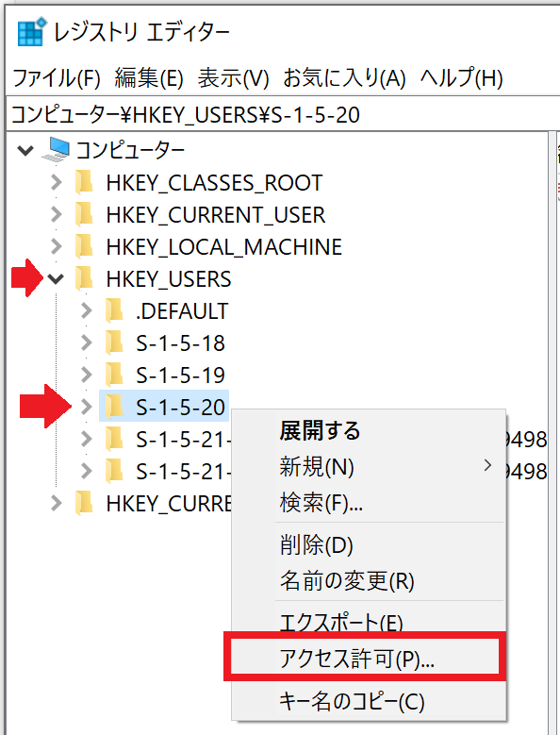Collapse the コンピューター root node
Image resolution: width=560 pixels, height=735 pixels.
pos(25,150)
